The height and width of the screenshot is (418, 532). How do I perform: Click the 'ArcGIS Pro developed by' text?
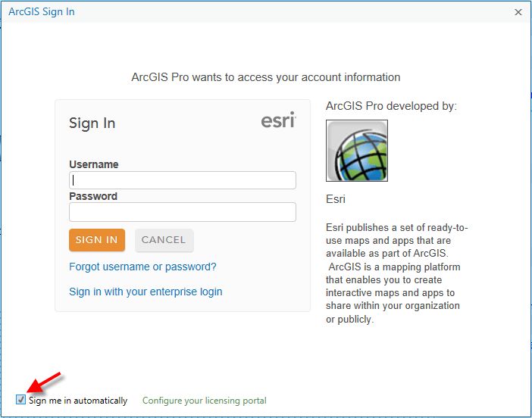tap(391, 106)
